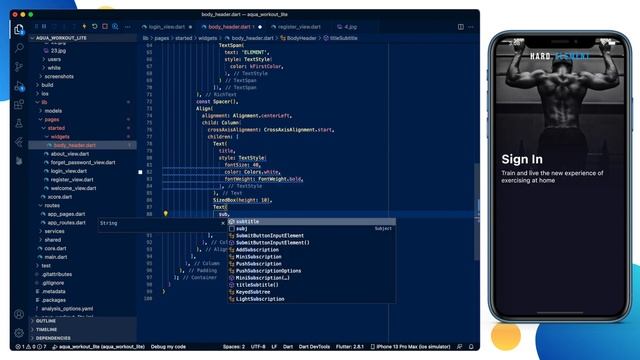Expand the models folder
The width and height of the screenshot is (640, 360).
53,111
